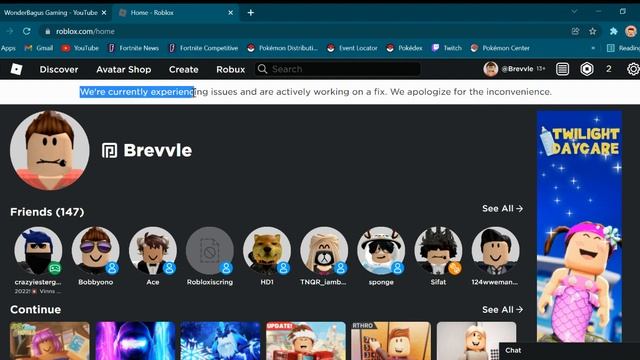Open friend Sifat avatar

(438, 251)
